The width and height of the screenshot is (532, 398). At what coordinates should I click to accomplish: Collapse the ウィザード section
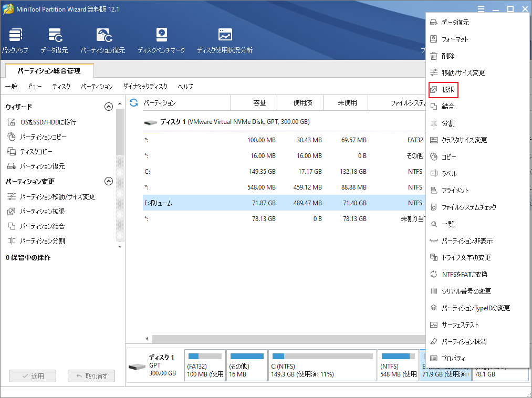pos(109,107)
